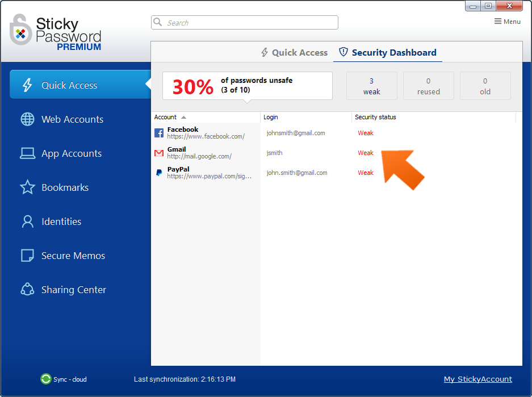
Task: Click the hamburger Menu icon
Action: click(x=497, y=22)
